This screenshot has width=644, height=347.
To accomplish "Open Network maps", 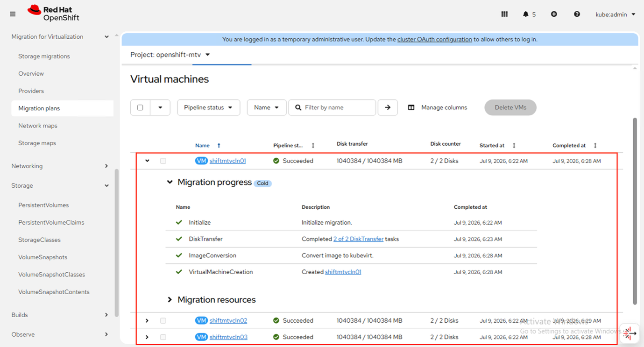I will coord(38,126).
